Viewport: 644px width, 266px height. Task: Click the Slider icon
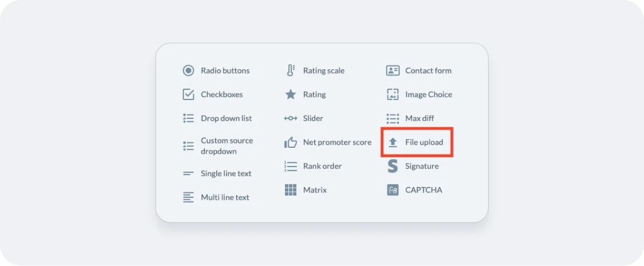[x=290, y=118]
